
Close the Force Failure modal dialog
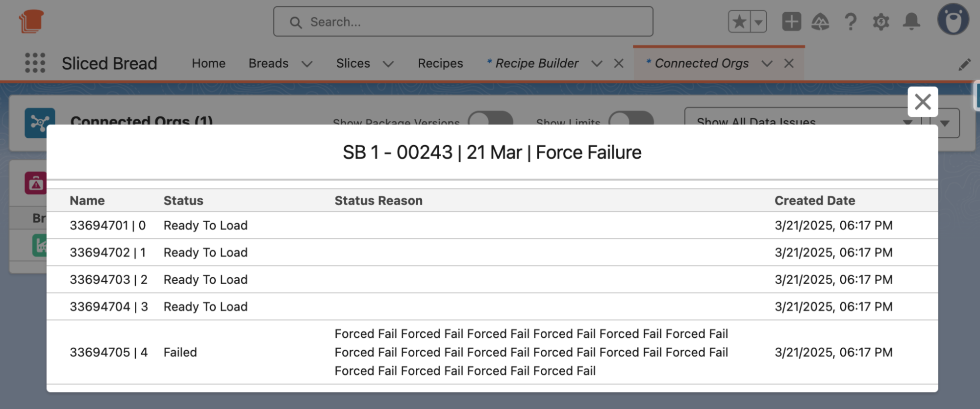(922, 102)
